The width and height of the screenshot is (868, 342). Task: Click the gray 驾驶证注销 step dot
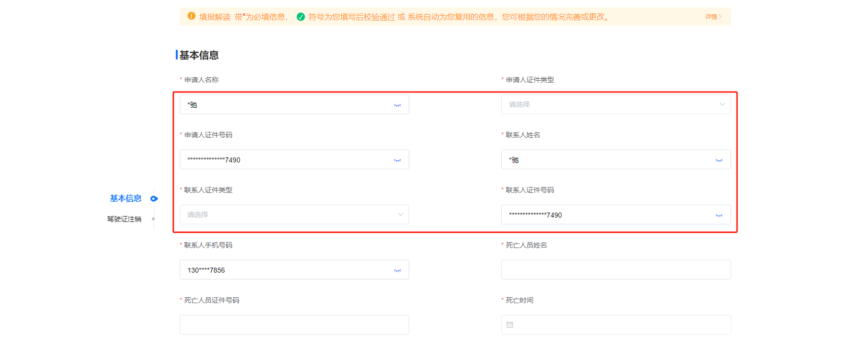(x=154, y=219)
